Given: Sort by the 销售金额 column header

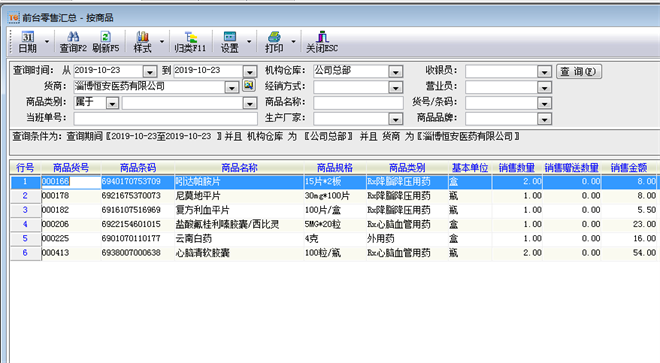Looking at the screenshot, I should pyautogui.click(x=629, y=168).
